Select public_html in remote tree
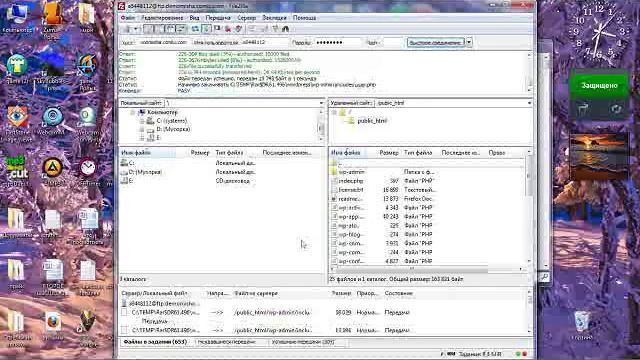The width and height of the screenshot is (640, 360). click(x=372, y=121)
